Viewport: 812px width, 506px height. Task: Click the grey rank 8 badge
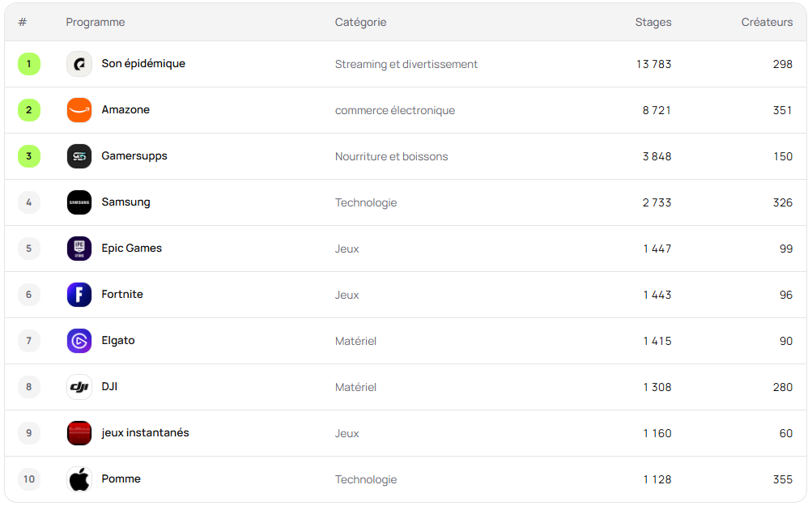click(29, 387)
